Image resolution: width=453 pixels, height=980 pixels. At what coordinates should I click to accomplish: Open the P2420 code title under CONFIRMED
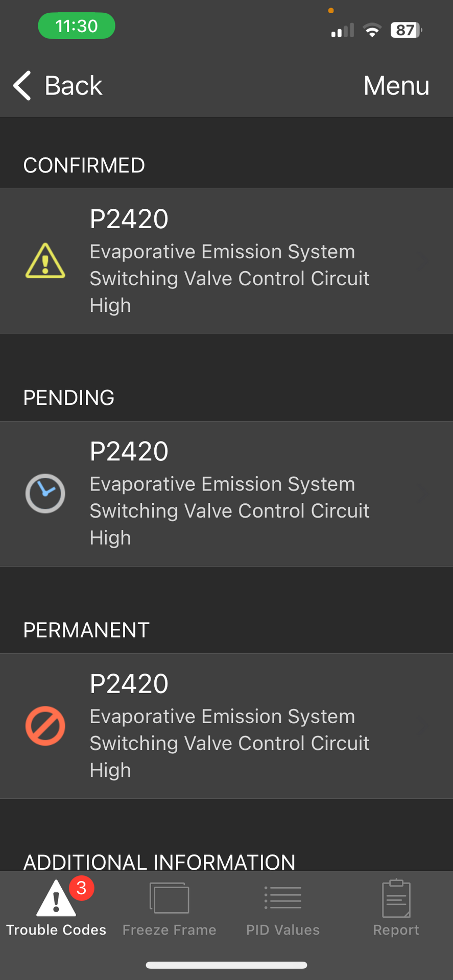click(x=129, y=219)
